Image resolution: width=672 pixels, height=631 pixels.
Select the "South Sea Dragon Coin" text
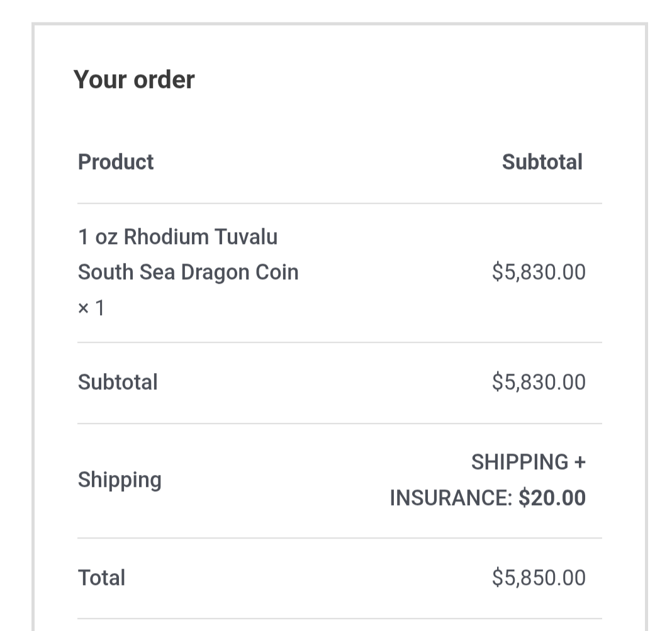click(x=188, y=272)
